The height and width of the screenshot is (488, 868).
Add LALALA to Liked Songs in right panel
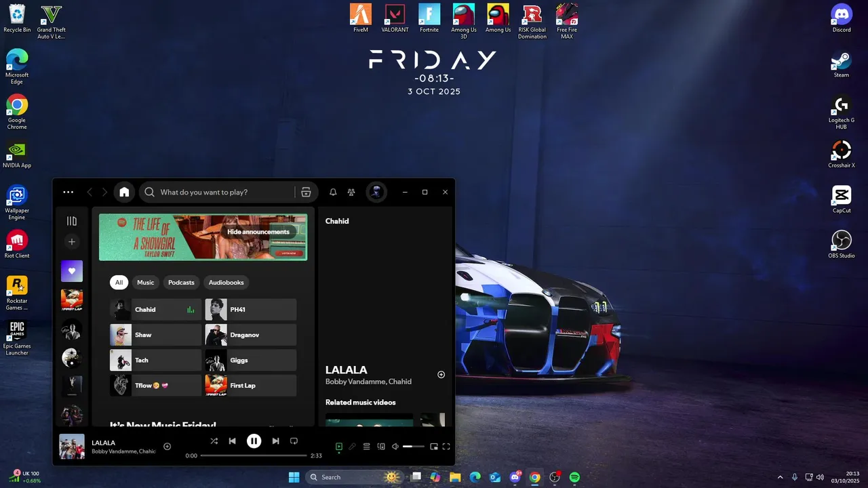pyautogui.click(x=441, y=375)
